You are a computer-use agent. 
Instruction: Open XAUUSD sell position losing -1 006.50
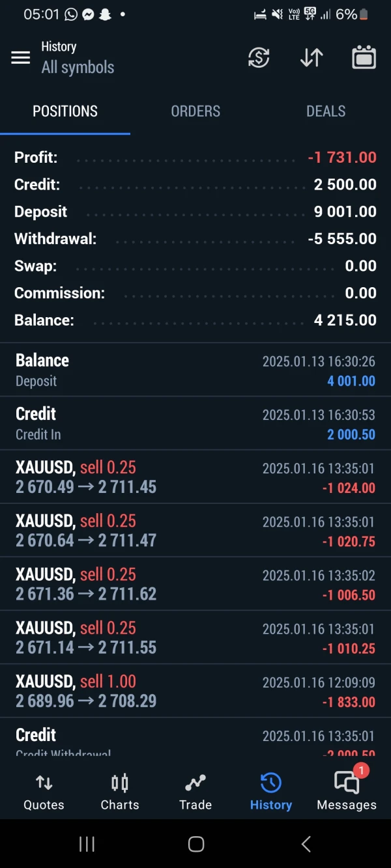(x=195, y=583)
